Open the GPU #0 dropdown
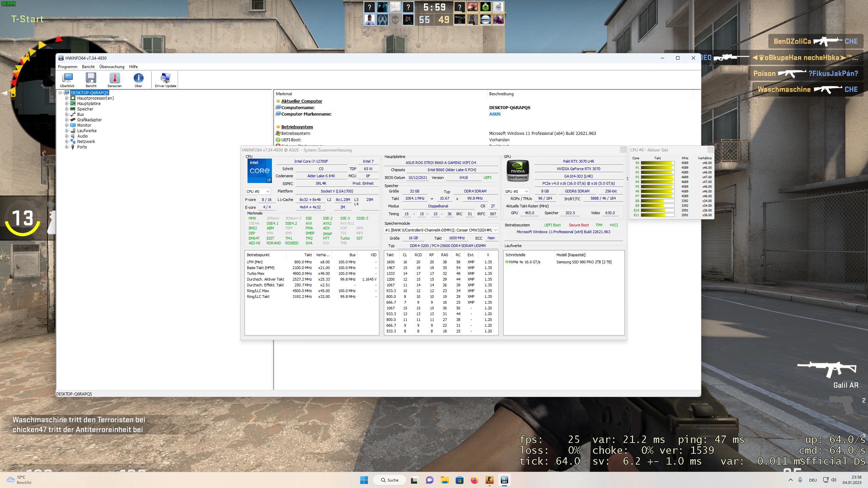 [x=516, y=191]
